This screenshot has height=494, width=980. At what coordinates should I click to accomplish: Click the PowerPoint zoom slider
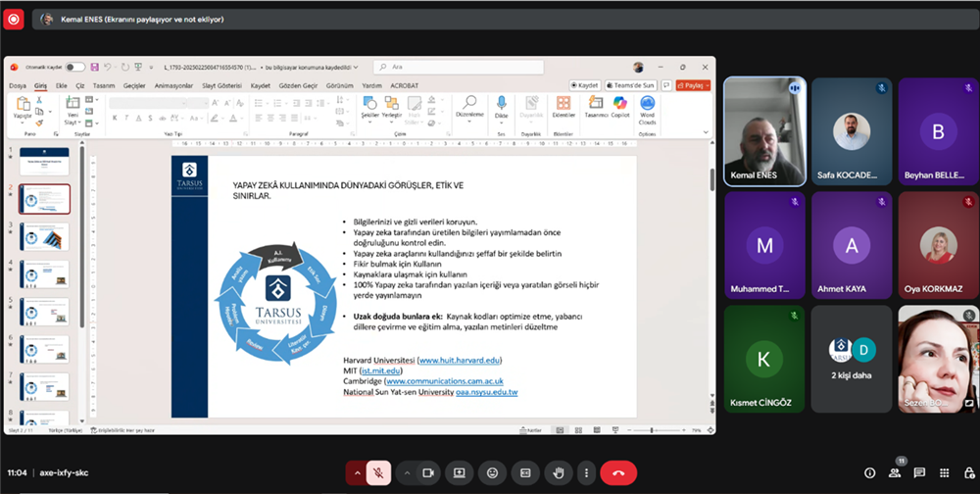click(652, 429)
